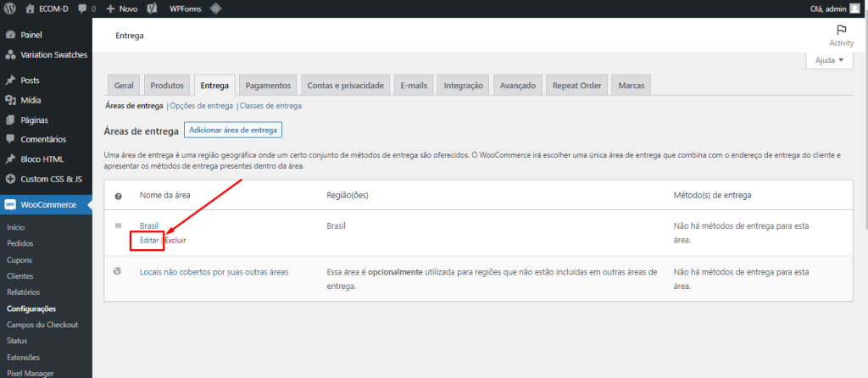The image size is (868, 378).
Task: Click the help question mark icon in table header
Action: pos(118,197)
